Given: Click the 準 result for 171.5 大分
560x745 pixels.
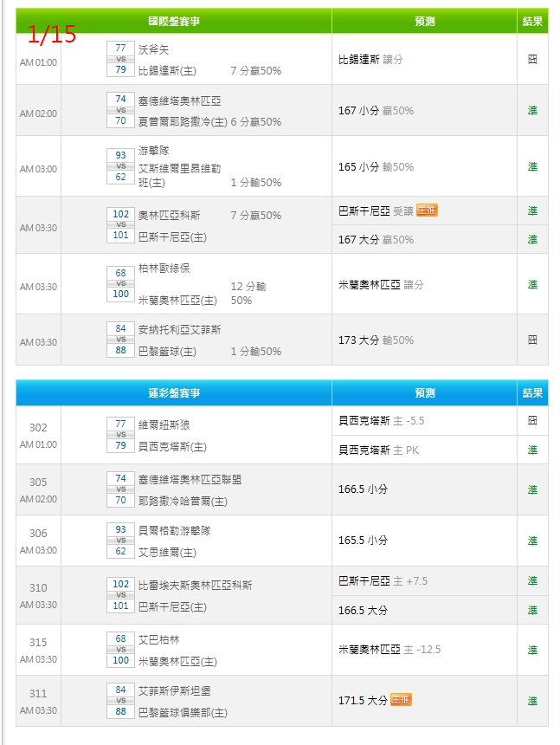Looking at the screenshot, I should coord(532,701).
